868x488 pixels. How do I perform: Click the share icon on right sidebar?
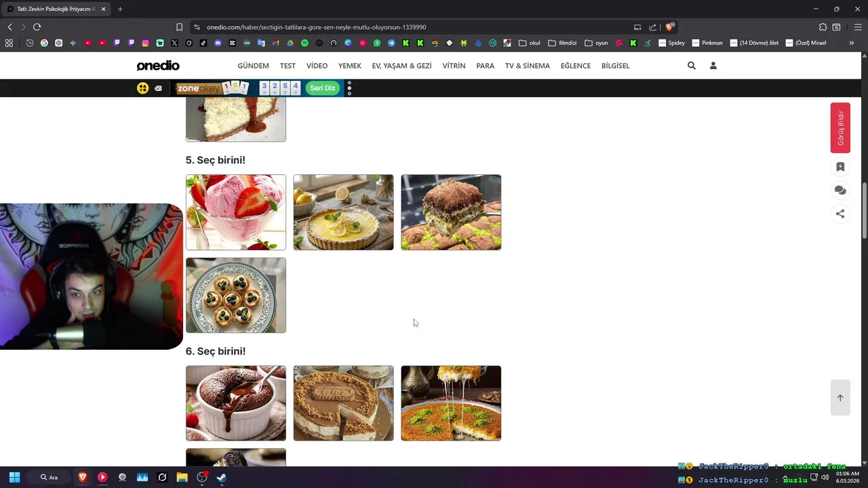tap(840, 213)
